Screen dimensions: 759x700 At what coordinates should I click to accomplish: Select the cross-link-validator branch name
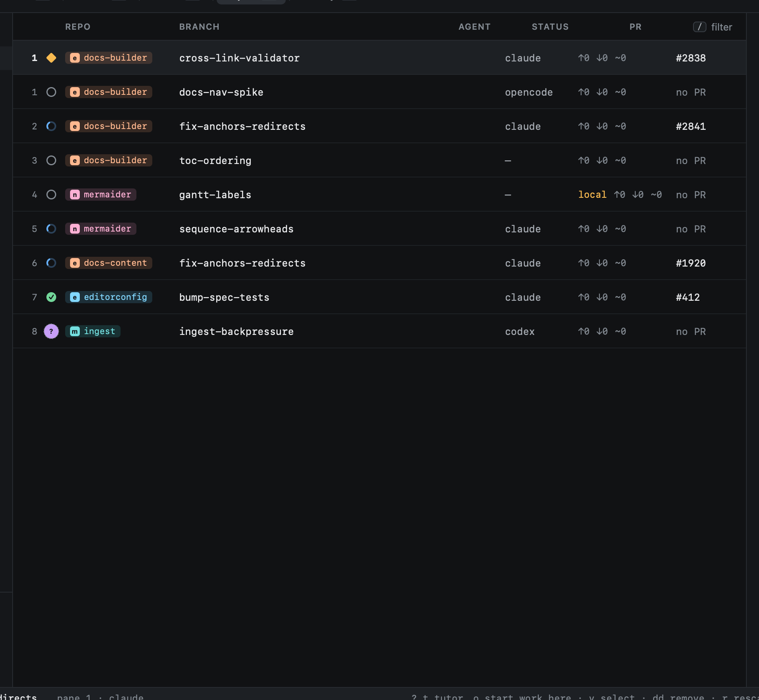point(239,58)
